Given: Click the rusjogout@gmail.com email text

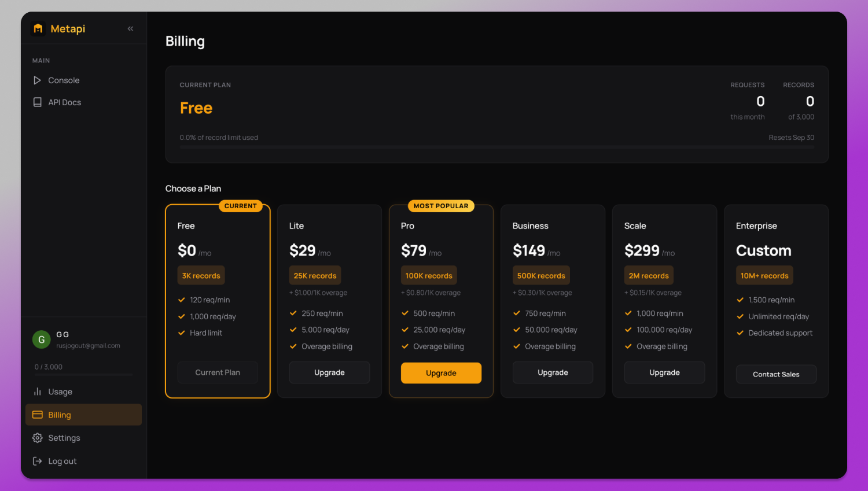Looking at the screenshot, I should [88, 346].
